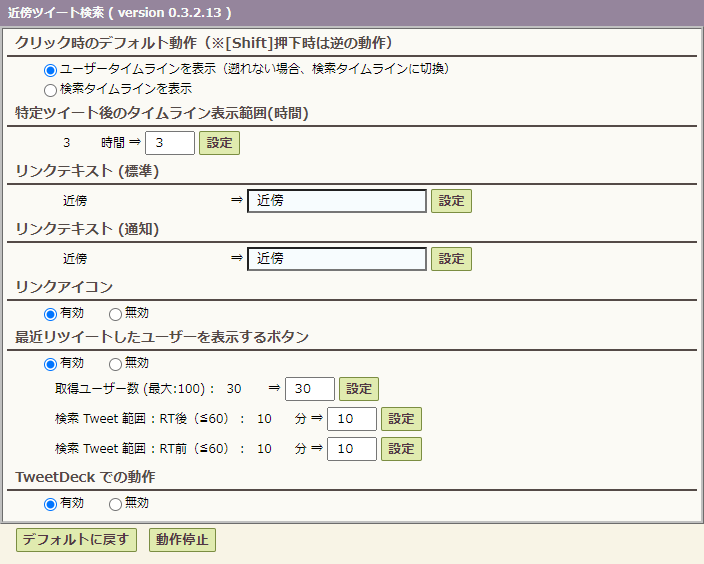The width and height of the screenshot is (704, 564).
Task: Click 設定 button for リンクテキスト (通知)
Action: tap(451, 259)
